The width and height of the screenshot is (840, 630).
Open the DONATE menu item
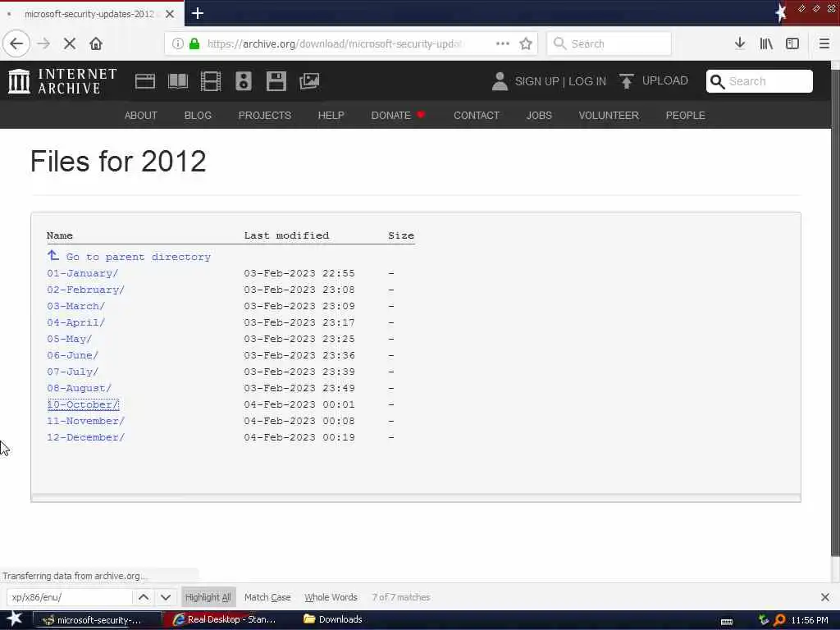[398, 115]
